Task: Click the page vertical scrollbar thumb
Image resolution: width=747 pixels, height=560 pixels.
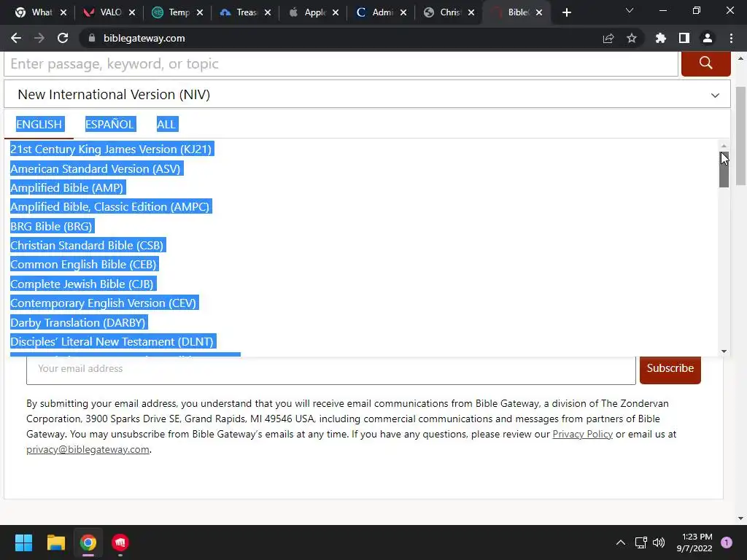Action: (x=741, y=136)
